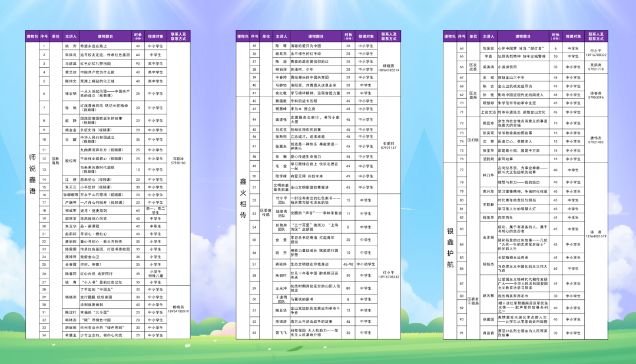Select contact phone '18964785519' in middle table
This screenshot has width=636, height=364.
pos(389,70)
